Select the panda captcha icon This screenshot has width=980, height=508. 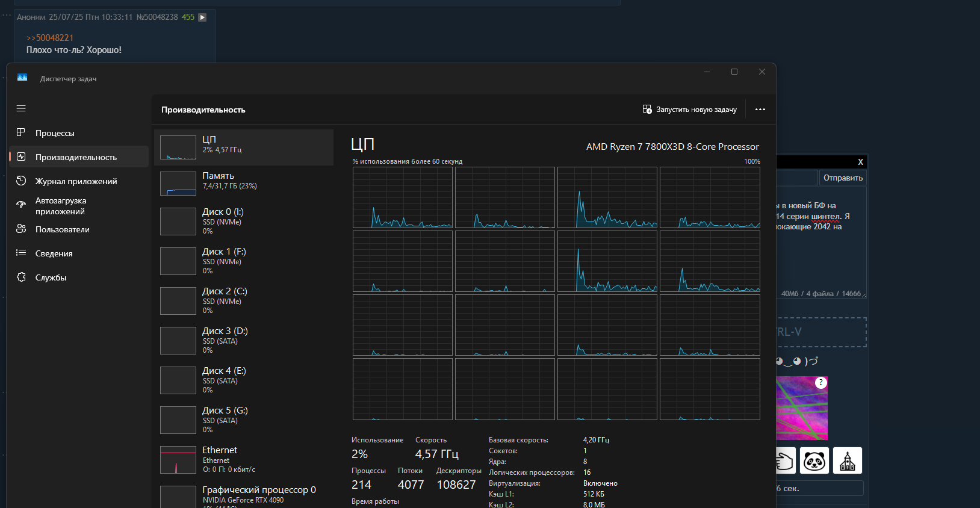point(814,460)
